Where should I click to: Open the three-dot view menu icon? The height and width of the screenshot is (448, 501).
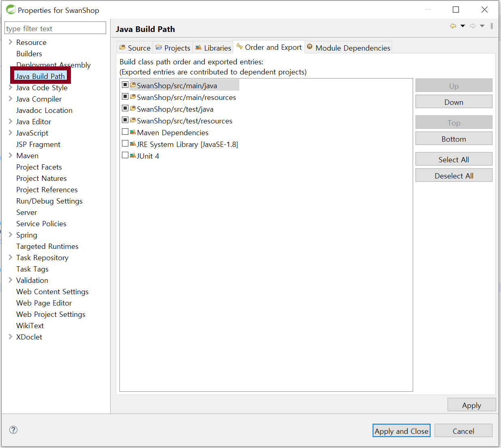point(492,26)
